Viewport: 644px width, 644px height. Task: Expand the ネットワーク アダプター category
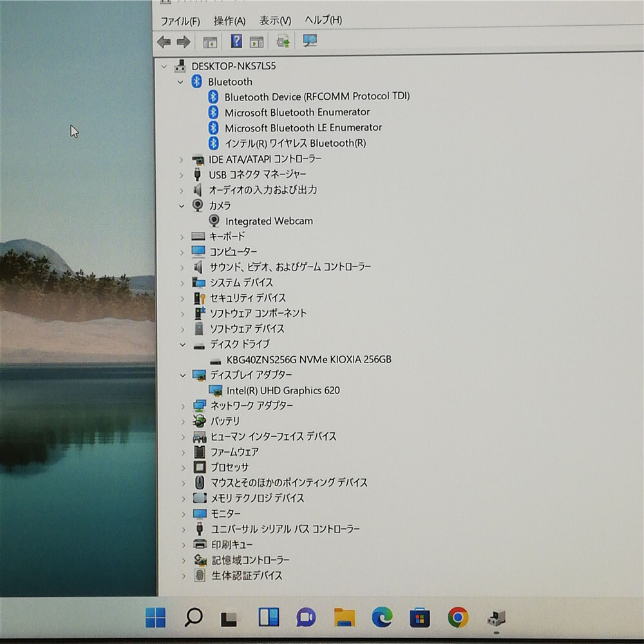click(183, 406)
